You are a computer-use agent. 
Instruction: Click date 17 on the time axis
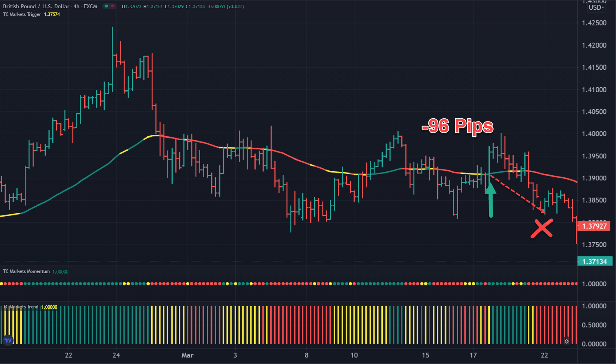click(x=473, y=355)
